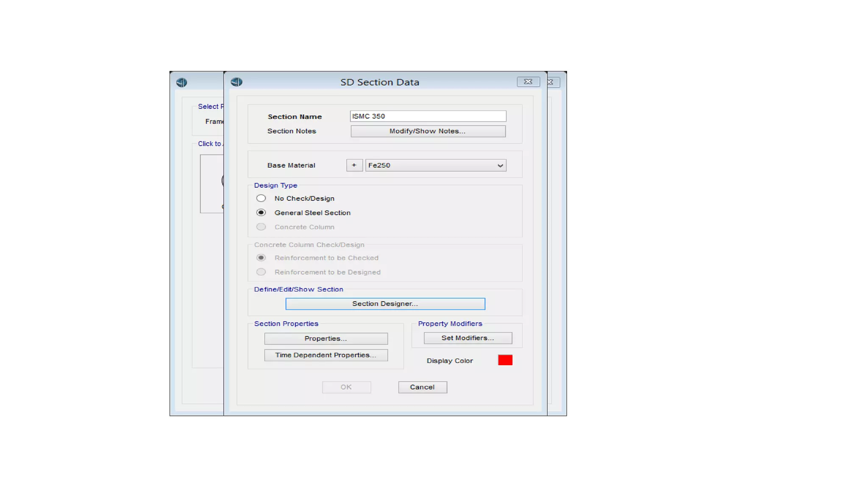Select the No Check/Design radio option
Screen dimensions: 868x488
coord(261,198)
